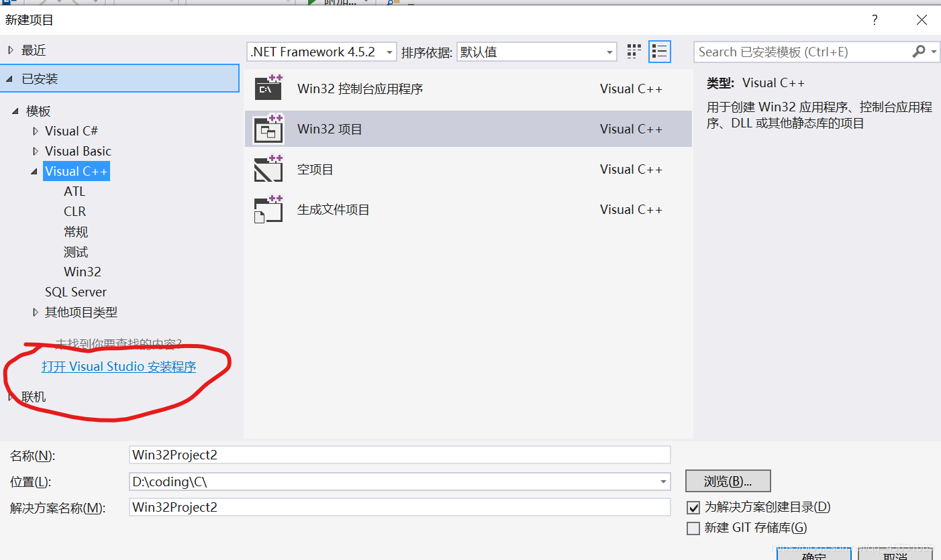Select the ATL template category
Screen dimensions: 941x560
click(75, 192)
